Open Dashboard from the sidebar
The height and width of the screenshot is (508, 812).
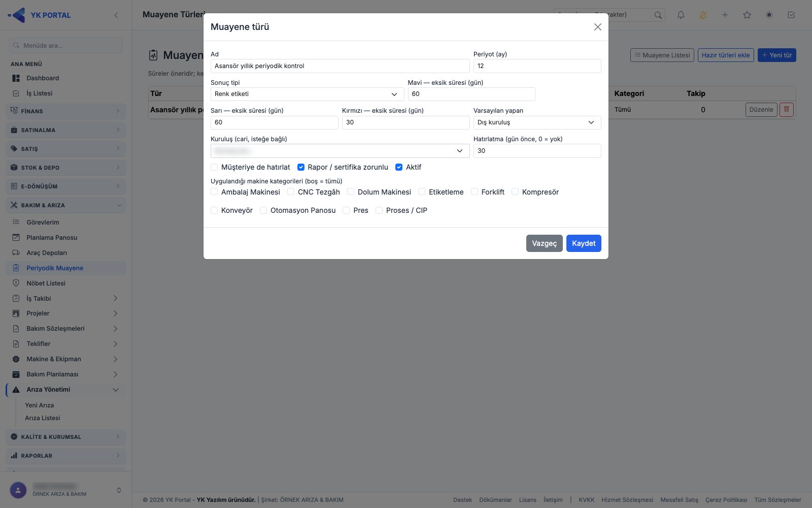(66, 78)
